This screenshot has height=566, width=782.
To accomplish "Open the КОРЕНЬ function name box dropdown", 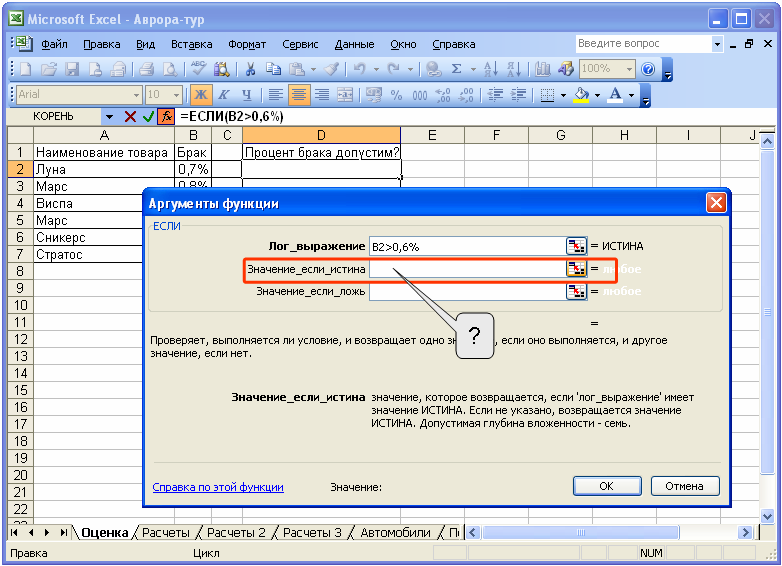I will point(109,117).
